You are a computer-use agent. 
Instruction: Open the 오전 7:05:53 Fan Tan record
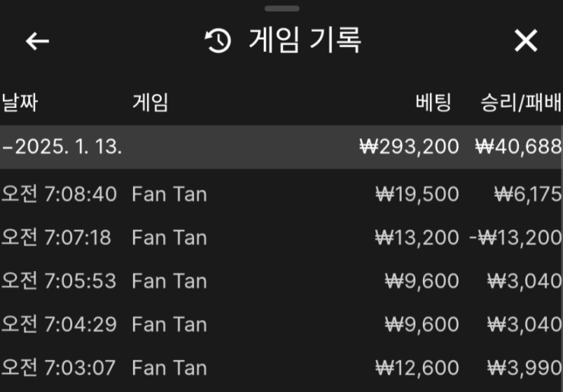tap(169, 281)
